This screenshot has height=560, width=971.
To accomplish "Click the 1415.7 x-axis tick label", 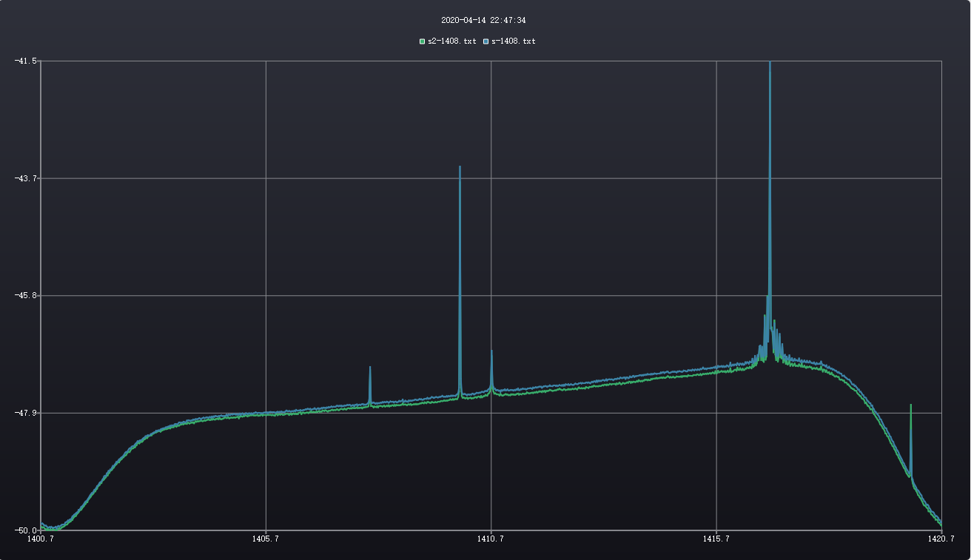I will click(716, 539).
